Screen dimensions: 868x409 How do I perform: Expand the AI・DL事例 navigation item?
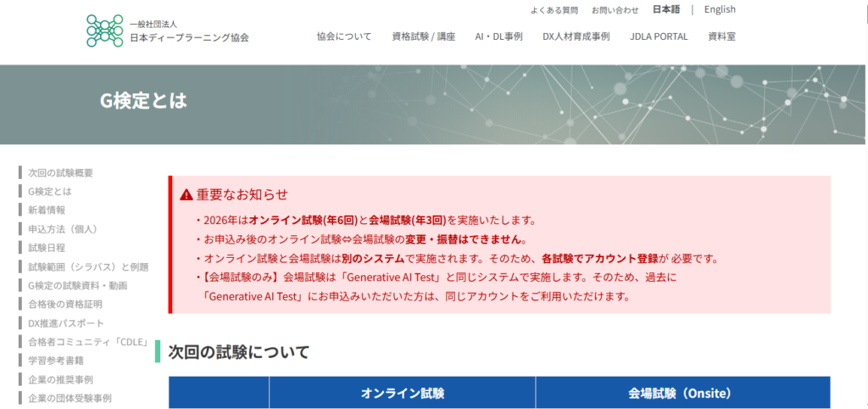pyautogui.click(x=498, y=36)
